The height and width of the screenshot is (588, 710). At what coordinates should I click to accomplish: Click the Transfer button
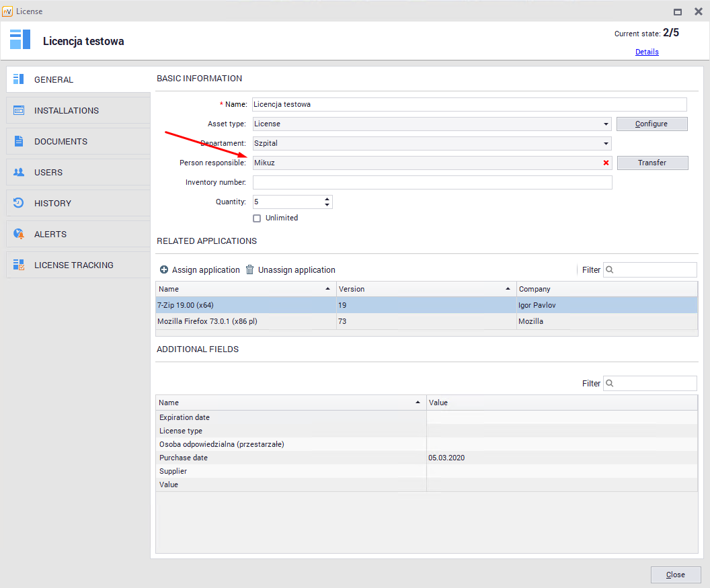pos(652,163)
